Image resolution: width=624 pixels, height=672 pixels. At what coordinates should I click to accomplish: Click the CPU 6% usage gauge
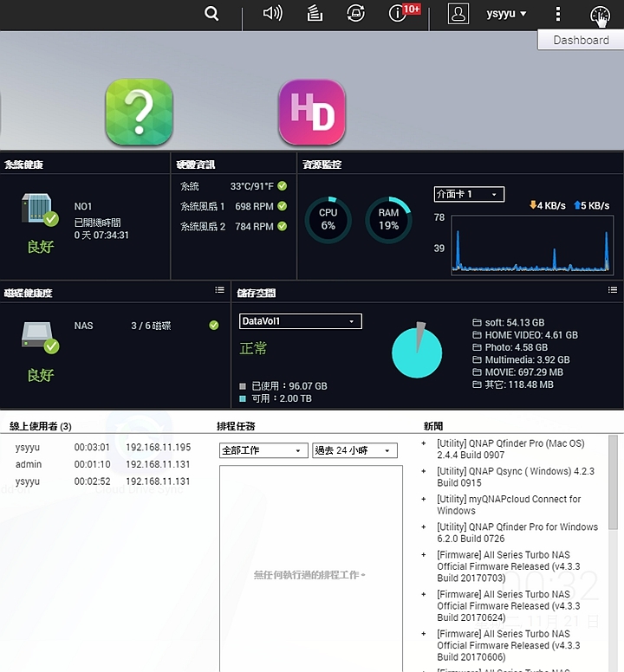[x=328, y=220]
